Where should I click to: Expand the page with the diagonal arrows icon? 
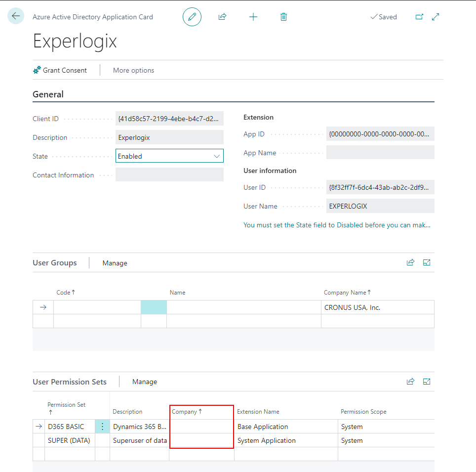pos(436,17)
